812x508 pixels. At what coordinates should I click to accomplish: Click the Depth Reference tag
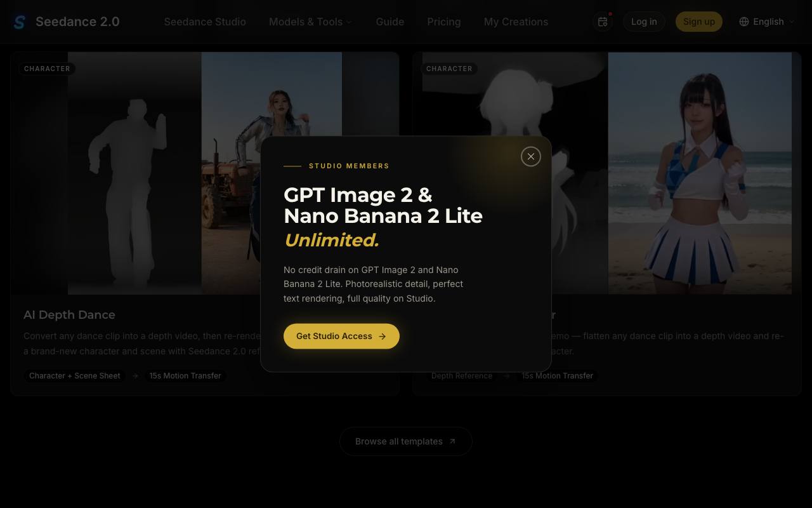[462, 376]
